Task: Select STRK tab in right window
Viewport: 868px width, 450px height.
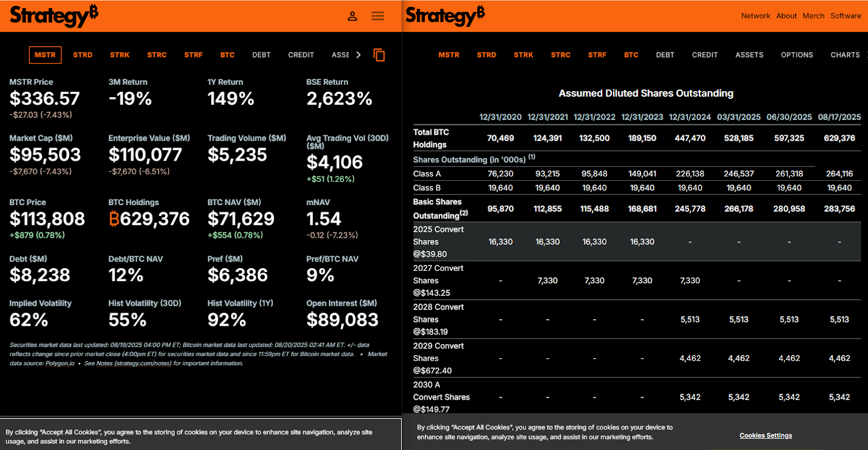Action: (x=524, y=55)
